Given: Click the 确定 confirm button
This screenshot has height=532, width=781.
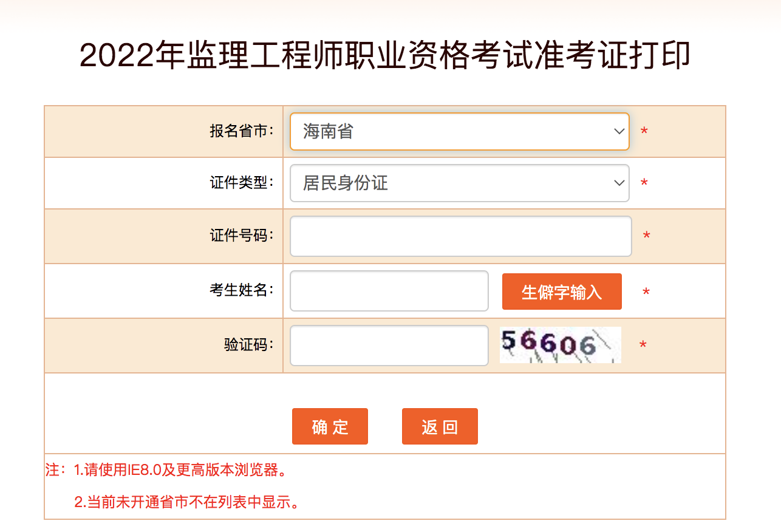Looking at the screenshot, I should 330,426.
